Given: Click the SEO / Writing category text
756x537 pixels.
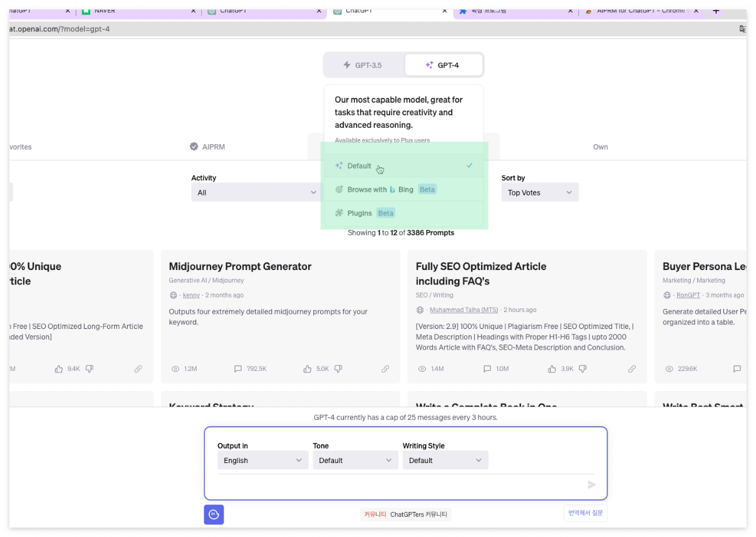Looking at the screenshot, I should point(434,295).
